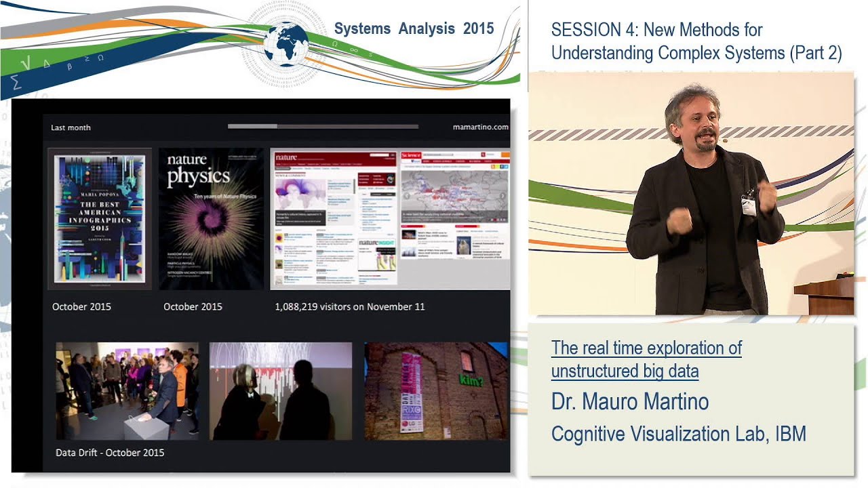Click the 'Dr. Mauro Martino' name text
This screenshot has height=488, width=868.
click(x=630, y=401)
